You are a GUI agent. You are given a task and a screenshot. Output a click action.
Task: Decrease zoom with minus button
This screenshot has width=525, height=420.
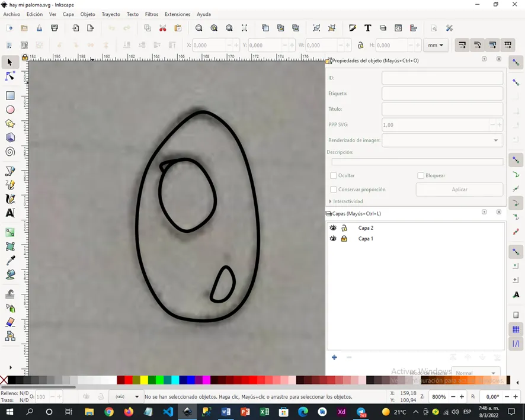point(453,396)
